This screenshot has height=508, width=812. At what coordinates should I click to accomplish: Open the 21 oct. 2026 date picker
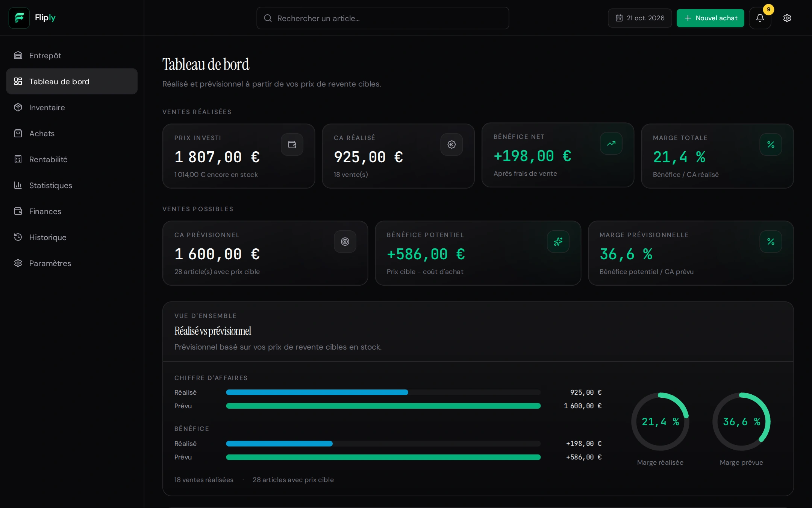[x=640, y=18]
